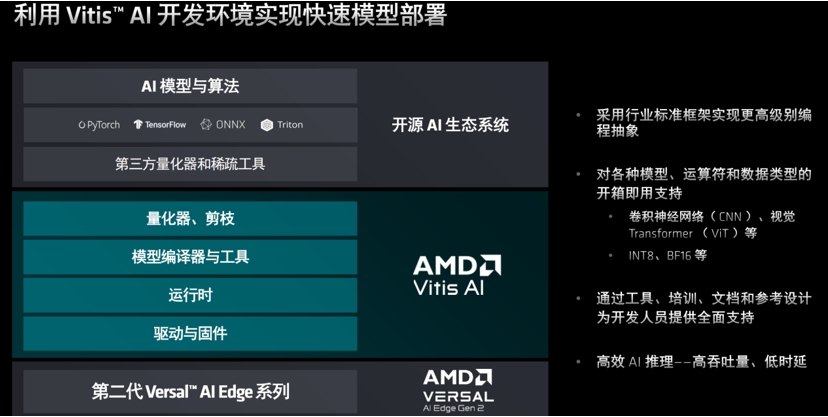
Task: Click the 开源 AI 生态系统 label
Action: pyautogui.click(x=450, y=125)
